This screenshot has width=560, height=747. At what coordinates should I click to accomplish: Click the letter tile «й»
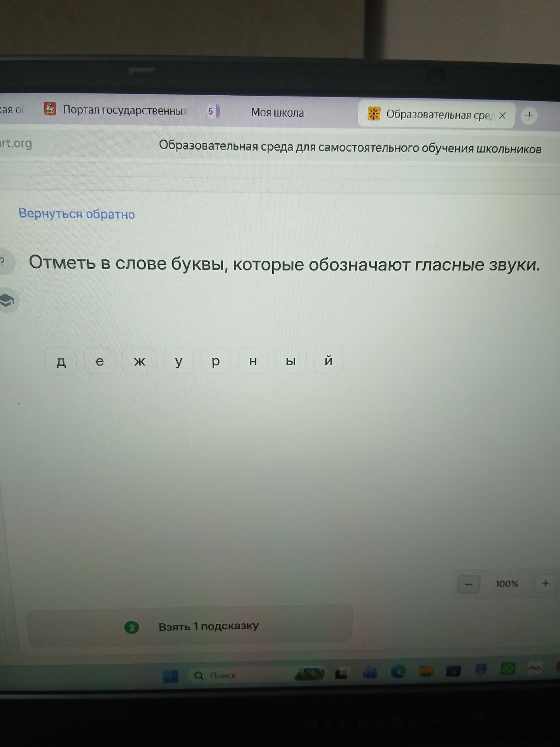[328, 361]
